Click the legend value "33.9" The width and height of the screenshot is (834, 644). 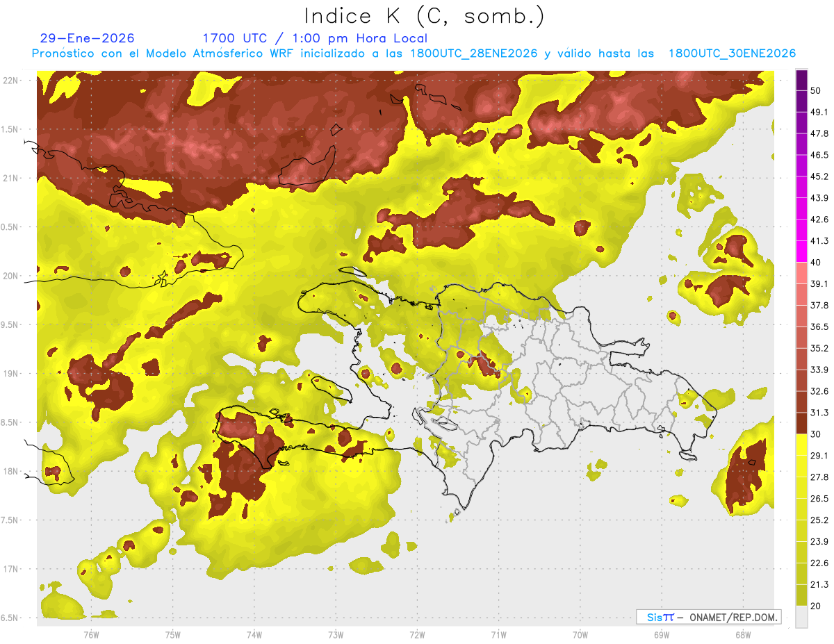[819, 370]
